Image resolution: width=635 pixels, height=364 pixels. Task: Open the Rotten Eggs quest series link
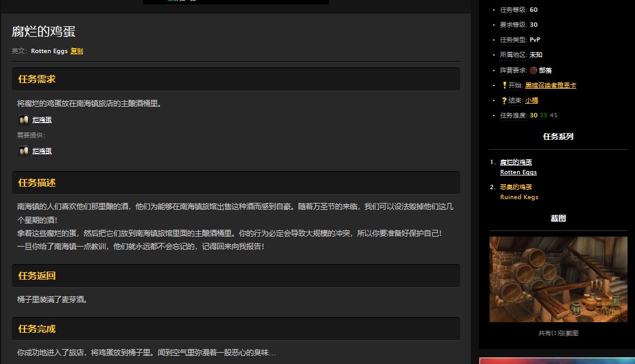point(518,172)
